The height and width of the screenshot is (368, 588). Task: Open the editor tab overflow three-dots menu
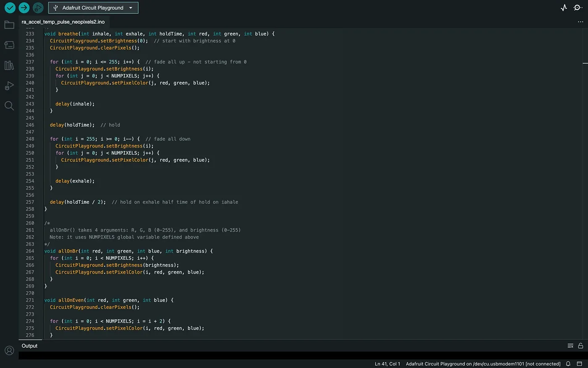point(580,22)
